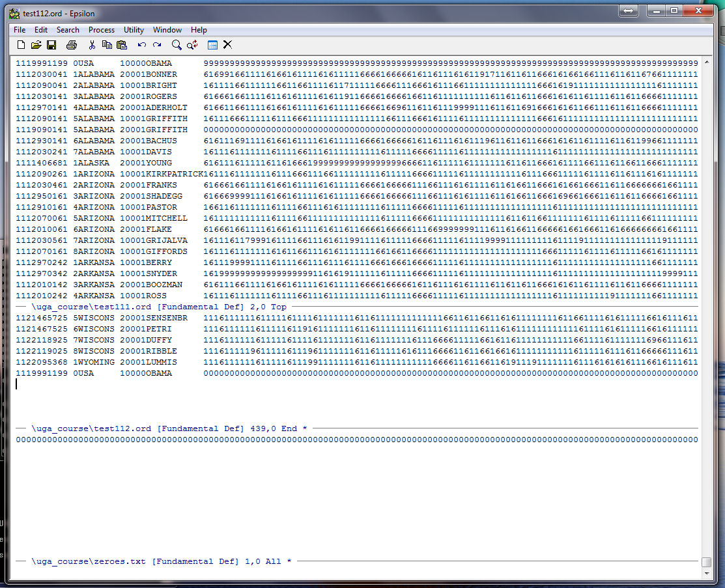Click the double-arrow button in title bar
The image size is (725, 588).
629,11
